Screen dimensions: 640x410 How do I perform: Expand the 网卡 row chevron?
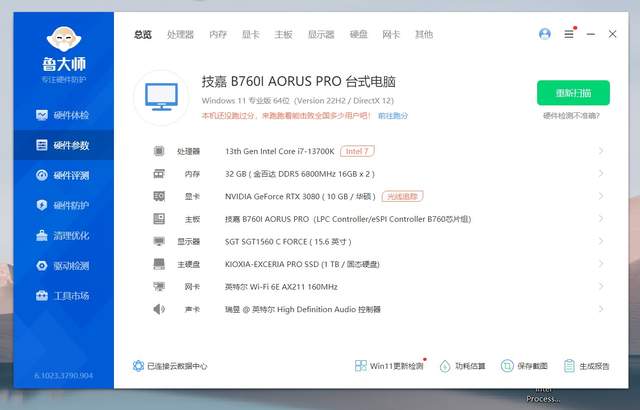(x=601, y=287)
